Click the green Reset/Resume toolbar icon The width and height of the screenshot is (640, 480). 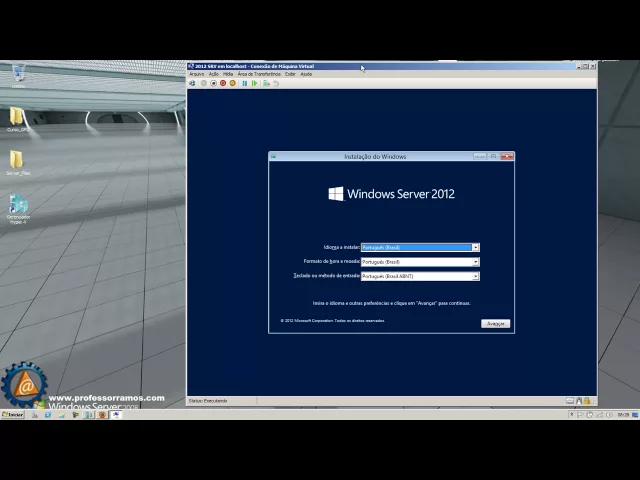tap(254, 83)
